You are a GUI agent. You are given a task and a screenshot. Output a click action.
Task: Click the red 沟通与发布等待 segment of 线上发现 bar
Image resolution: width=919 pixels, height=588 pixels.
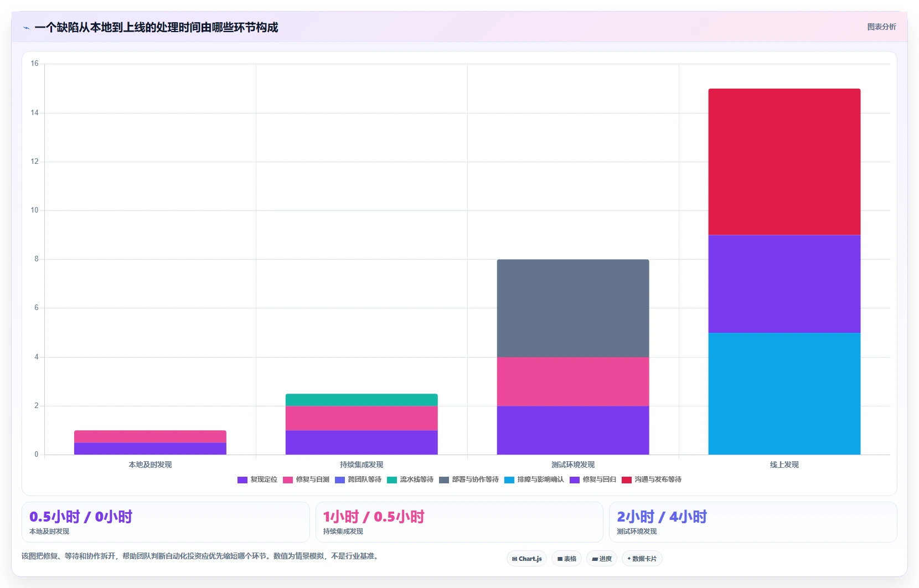[x=784, y=162]
